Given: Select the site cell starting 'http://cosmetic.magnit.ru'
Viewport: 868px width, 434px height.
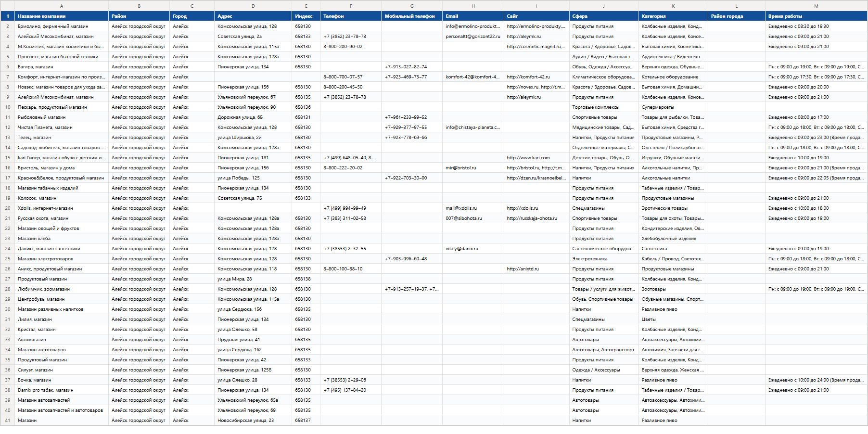Looking at the screenshot, I should (x=536, y=47).
